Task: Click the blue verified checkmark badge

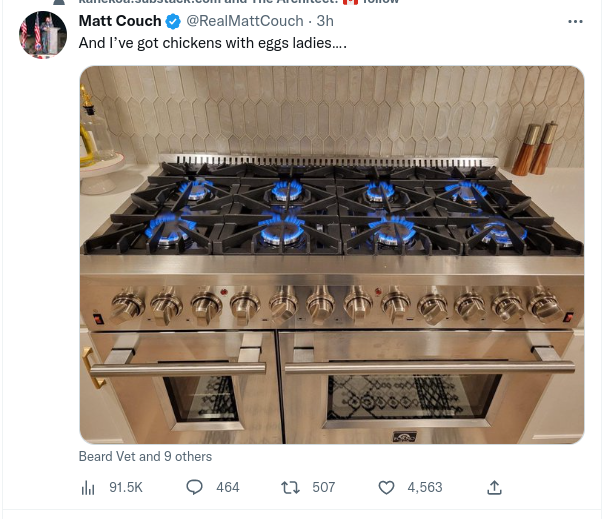Action: click(173, 22)
